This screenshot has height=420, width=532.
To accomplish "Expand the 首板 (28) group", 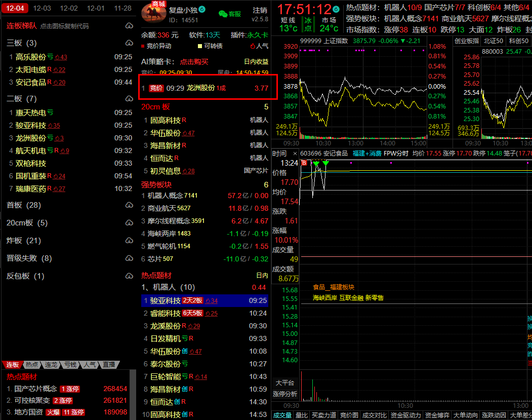I will click(24, 205).
